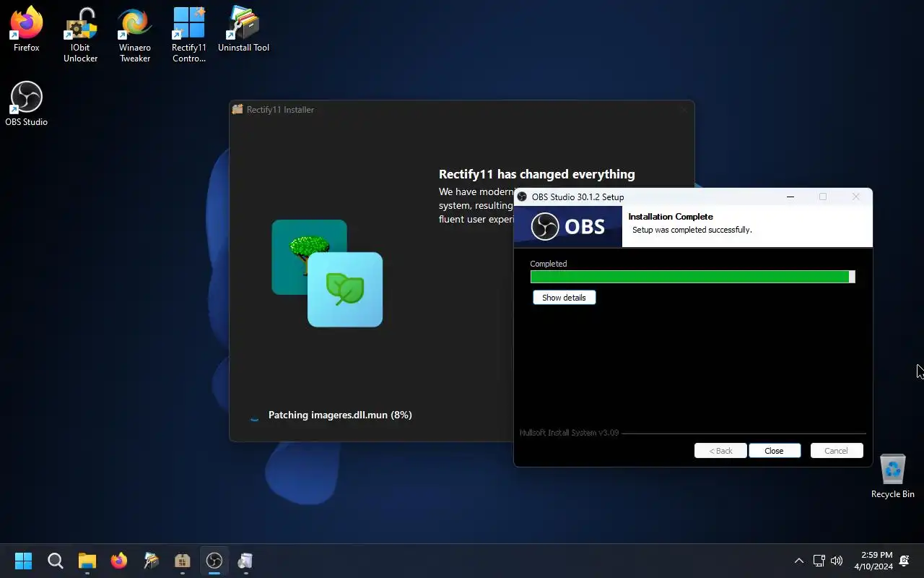
Task: Click the OBS Setup title bar icon
Action: click(522, 197)
